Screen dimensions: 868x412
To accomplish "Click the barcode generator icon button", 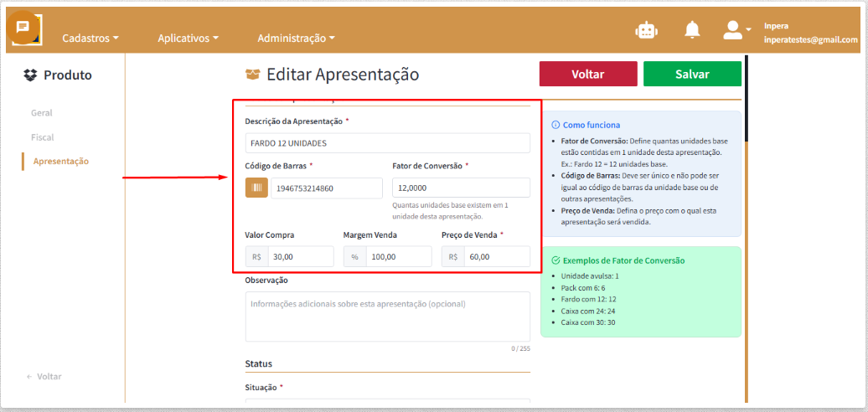I will point(256,188).
